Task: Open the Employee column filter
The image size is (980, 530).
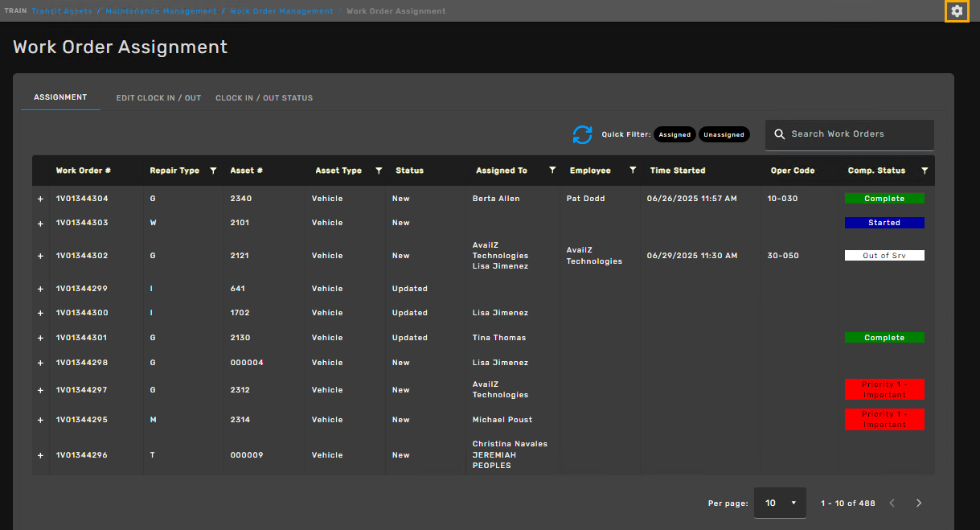Action: click(633, 171)
